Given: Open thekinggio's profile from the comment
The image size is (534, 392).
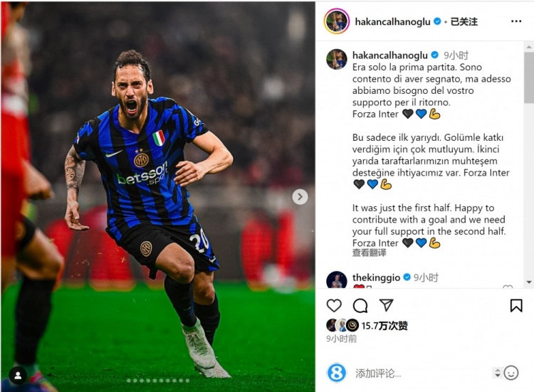Looking at the screenshot, I should (x=376, y=277).
